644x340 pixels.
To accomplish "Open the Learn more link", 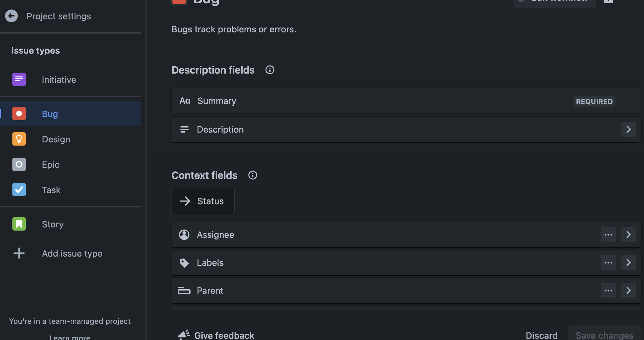I will 70,337.
